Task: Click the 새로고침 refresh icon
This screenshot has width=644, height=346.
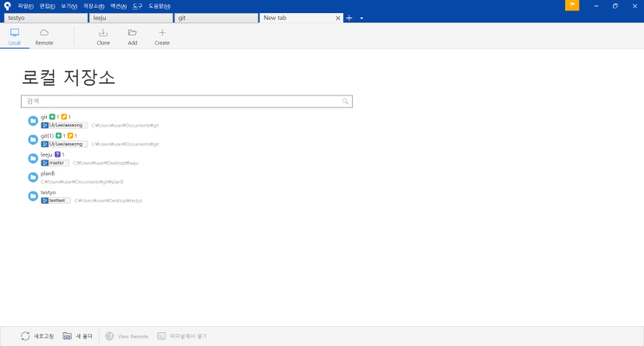Action: pyautogui.click(x=25, y=336)
